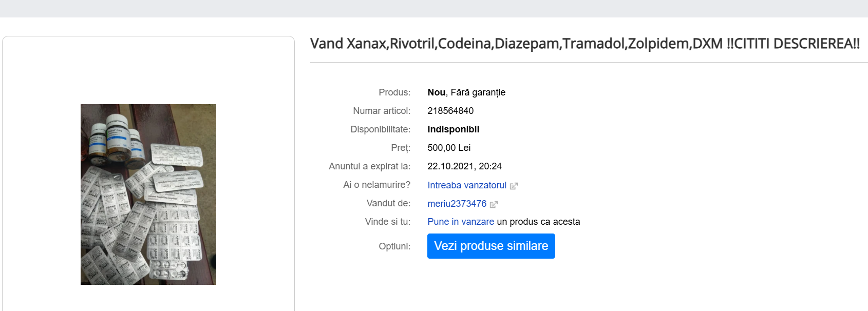Click the Vinde si tu: label
This screenshot has height=311, width=868.
388,222
